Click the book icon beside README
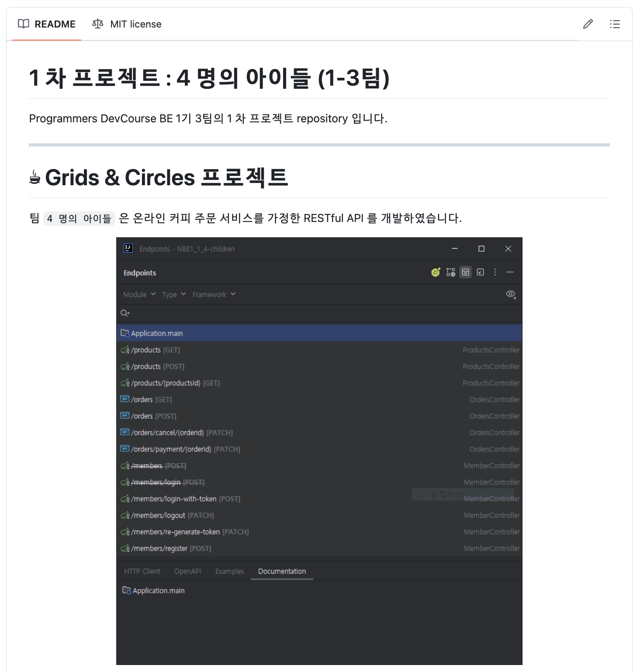The width and height of the screenshot is (637, 672). [24, 24]
